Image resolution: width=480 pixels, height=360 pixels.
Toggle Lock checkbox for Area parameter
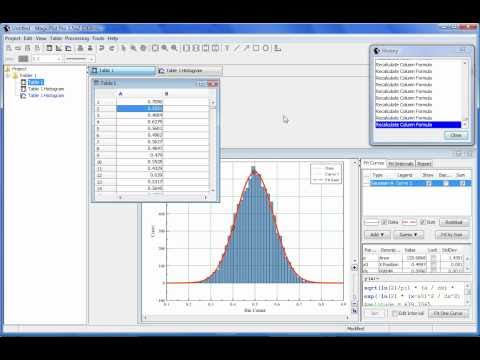pyautogui.click(x=433, y=258)
